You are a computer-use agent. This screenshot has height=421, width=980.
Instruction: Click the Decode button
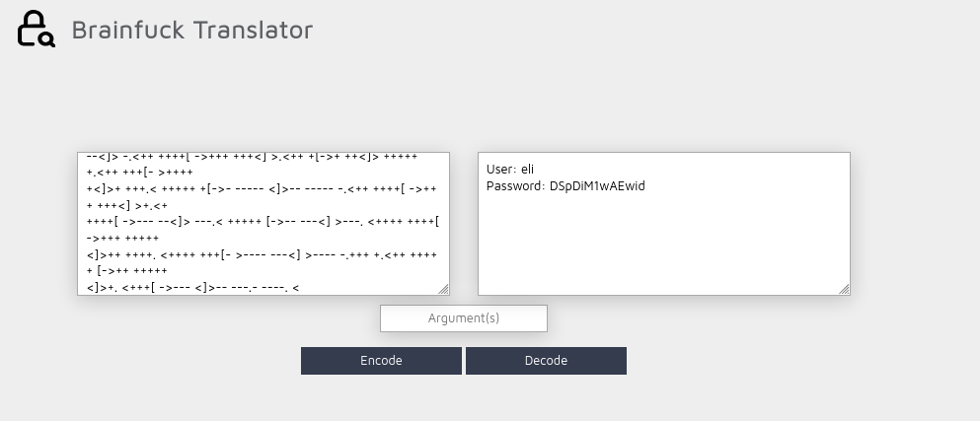(546, 361)
